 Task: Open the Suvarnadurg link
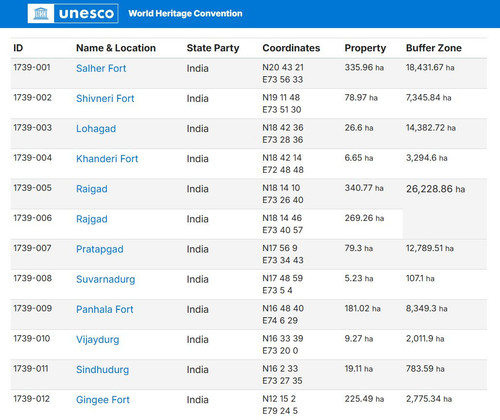tap(106, 279)
